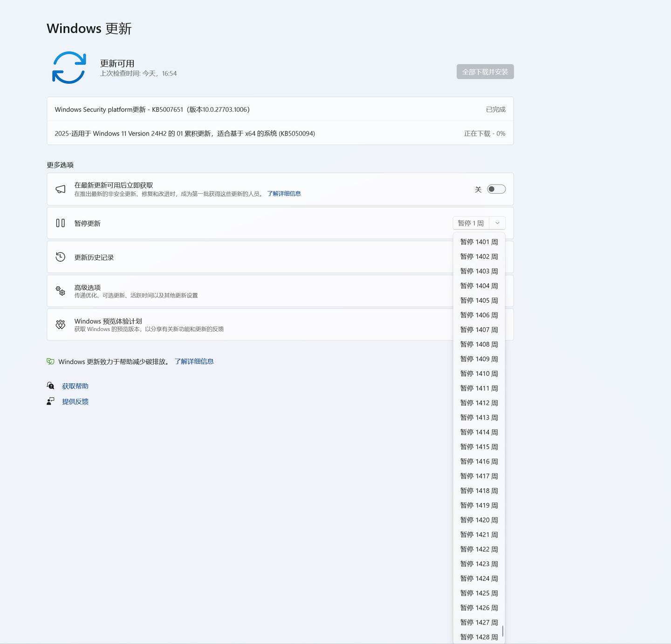The height and width of the screenshot is (644, 671).
Task: Set pause to 暂停 1428 周
Action: (x=479, y=637)
